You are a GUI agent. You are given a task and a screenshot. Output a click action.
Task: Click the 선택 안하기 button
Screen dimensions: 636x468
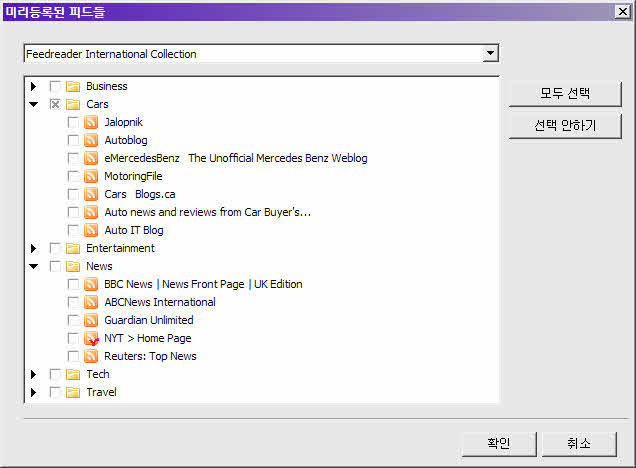565,126
